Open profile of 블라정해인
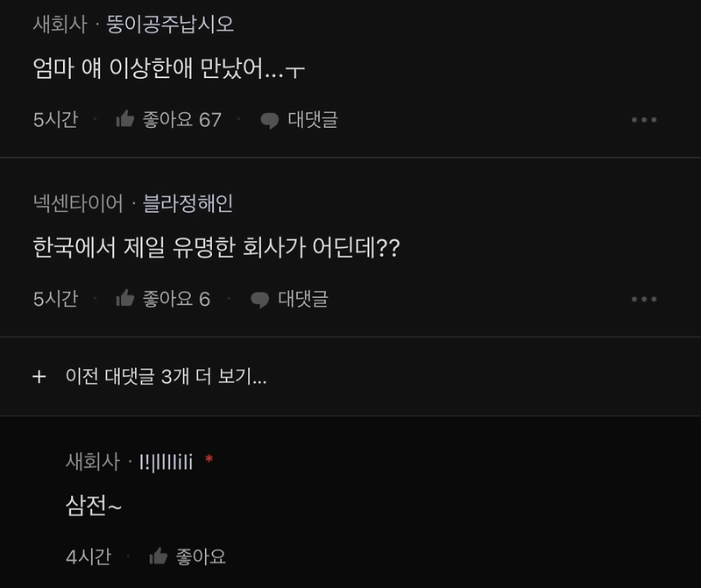Viewport: 701px width, 588px height. (188, 203)
